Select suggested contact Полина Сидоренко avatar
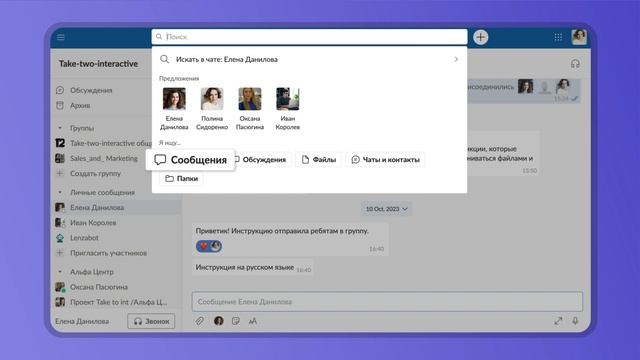The height and width of the screenshot is (360, 640). 212,99
